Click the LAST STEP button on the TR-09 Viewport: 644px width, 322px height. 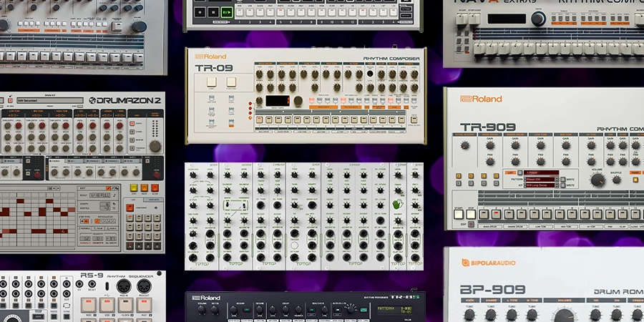pyautogui.click(x=212, y=99)
